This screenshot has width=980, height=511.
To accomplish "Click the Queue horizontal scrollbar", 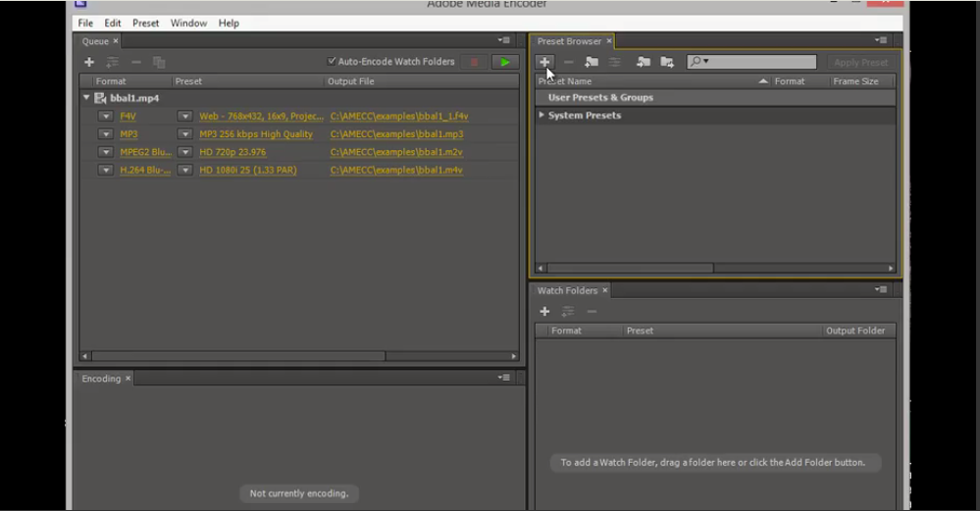I will click(x=238, y=356).
